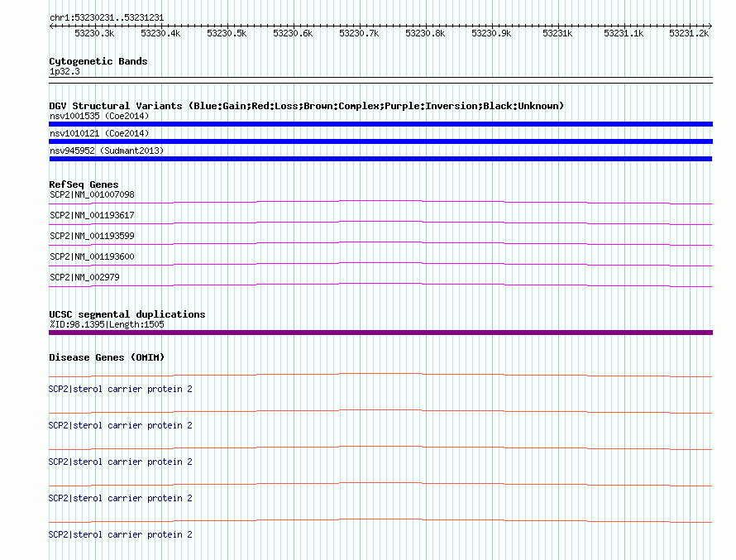Open the last SCP2|sterol carrier protein 2 link
Image resolution: width=736 pixels, height=560 pixels.
click(x=121, y=534)
